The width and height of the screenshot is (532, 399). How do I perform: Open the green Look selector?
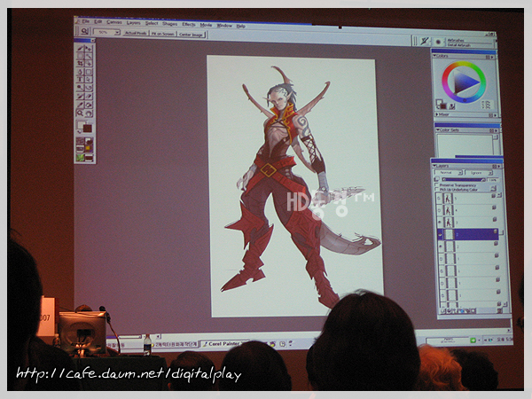pyautogui.click(x=80, y=158)
